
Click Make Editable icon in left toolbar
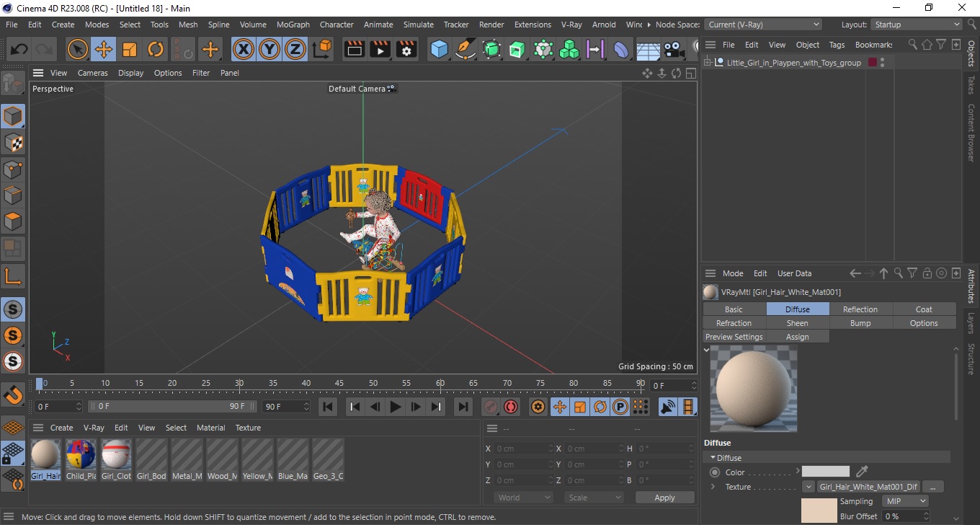tap(12, 84)
